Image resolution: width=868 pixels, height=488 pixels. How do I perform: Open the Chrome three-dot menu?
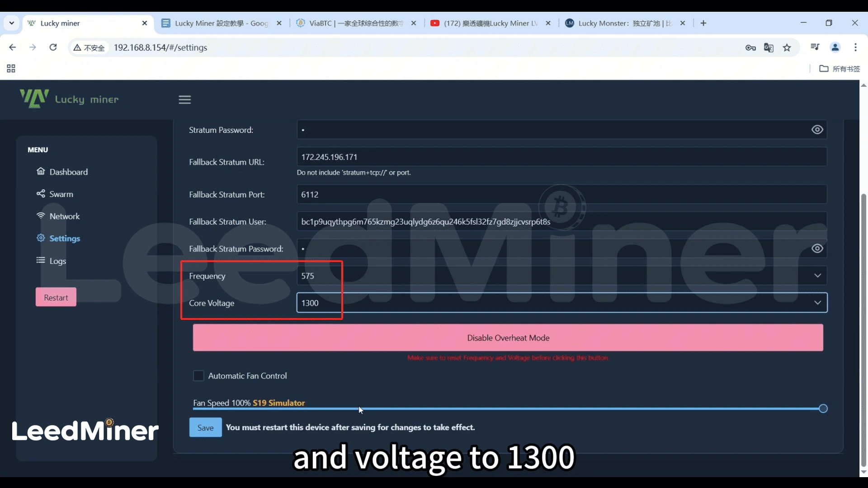[x=855, y=47]
